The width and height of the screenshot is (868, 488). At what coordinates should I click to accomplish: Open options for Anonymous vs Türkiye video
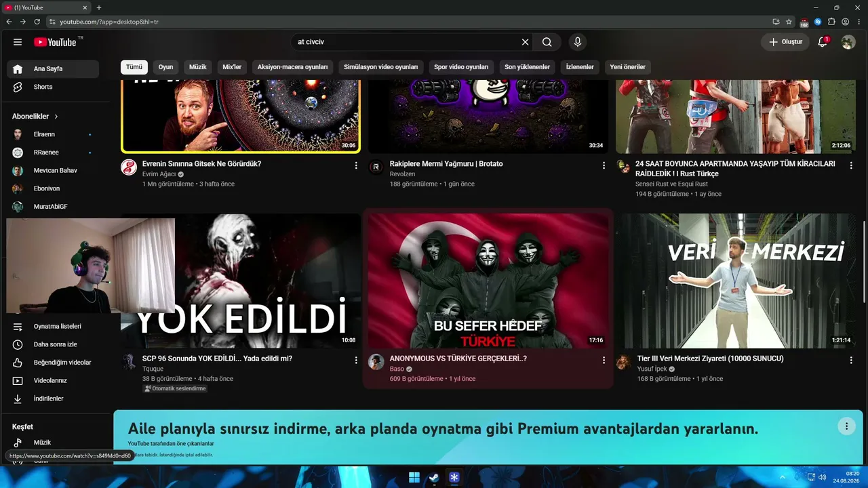click(604, 360)
